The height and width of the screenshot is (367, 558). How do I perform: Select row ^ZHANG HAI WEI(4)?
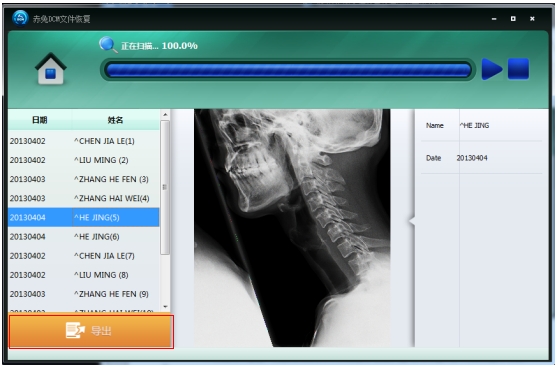click(84, 198)
